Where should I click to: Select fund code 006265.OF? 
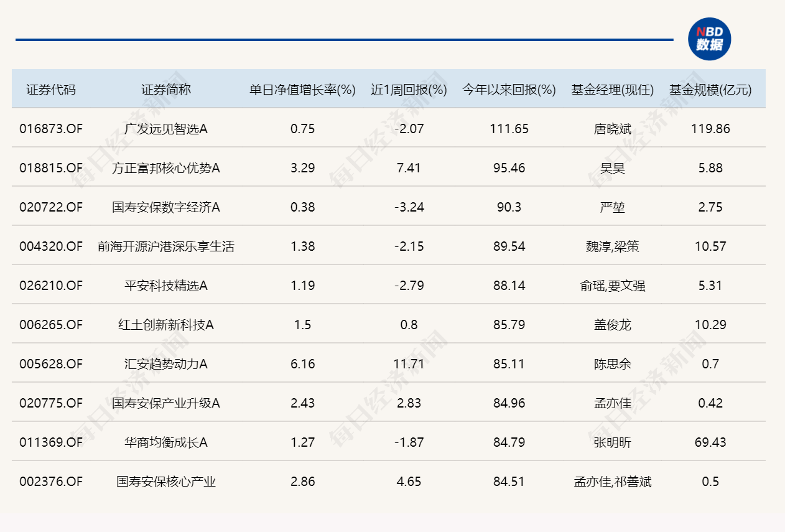tap(51, 325)
